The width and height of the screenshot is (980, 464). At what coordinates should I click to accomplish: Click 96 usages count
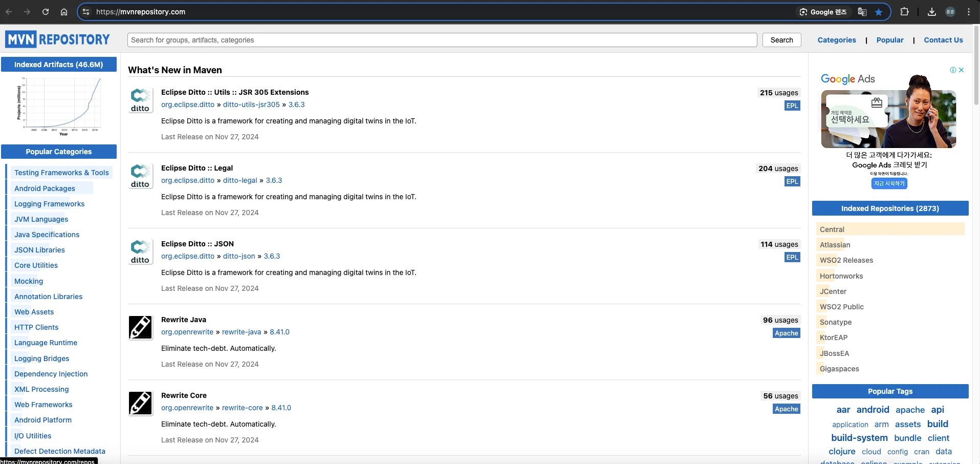(x=780, y=320)
